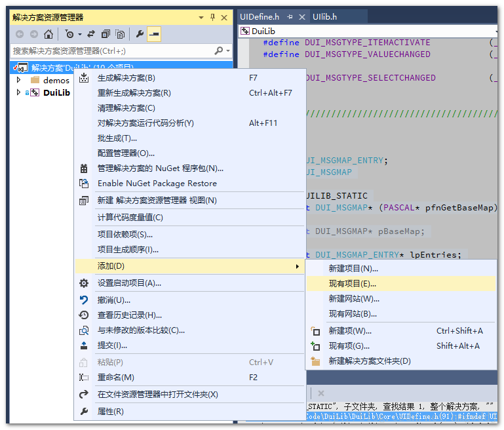Click the Show All Files toolbar icon
This screenshot has height=430, width=504.
(x=120, y=33)
